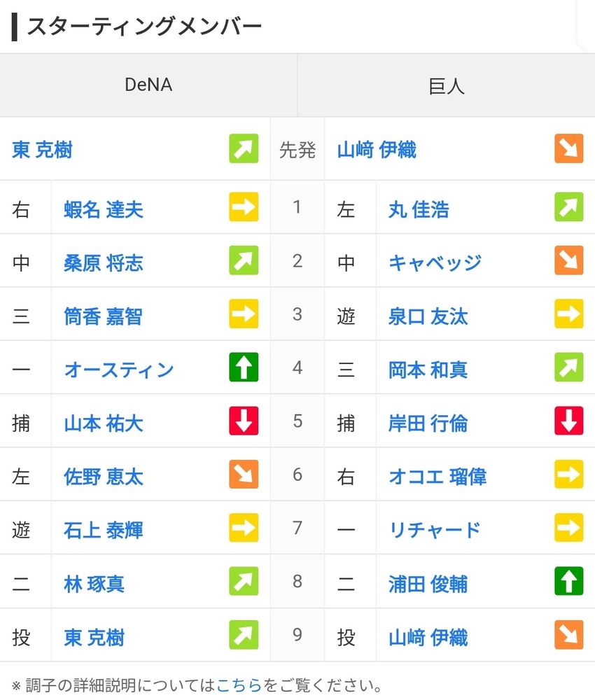
Task: Click the 石上 泰輝 name link
Action: pyautogui.click(x=103, y=530)
